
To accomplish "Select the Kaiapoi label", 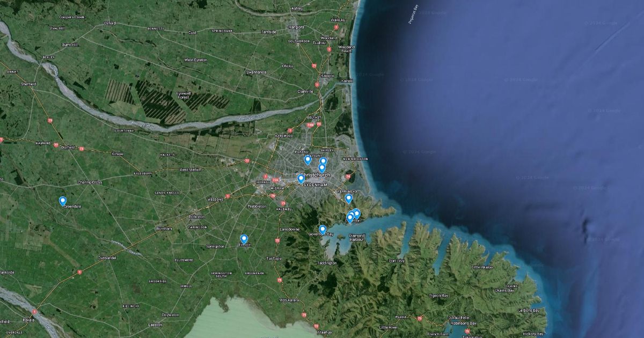I will click(327, 76).
